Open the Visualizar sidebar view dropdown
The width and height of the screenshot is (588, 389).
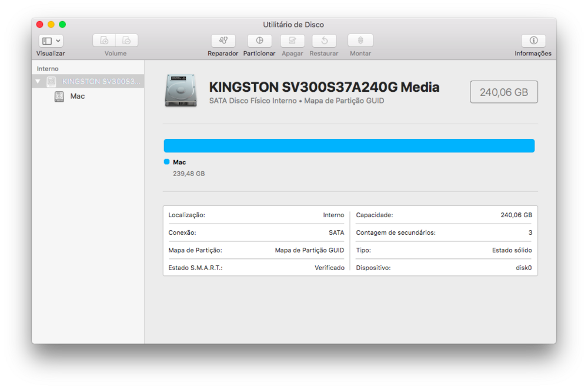[x=51, y=41]
